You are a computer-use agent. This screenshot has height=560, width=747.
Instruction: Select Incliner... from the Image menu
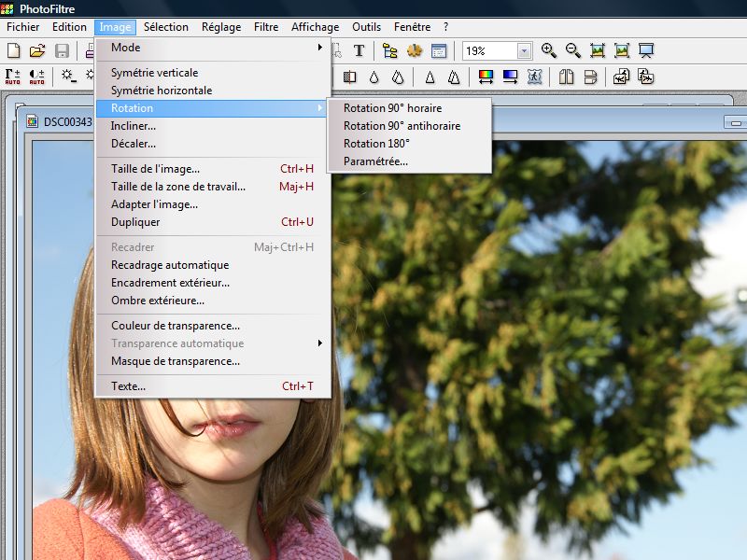coord(213,126)
